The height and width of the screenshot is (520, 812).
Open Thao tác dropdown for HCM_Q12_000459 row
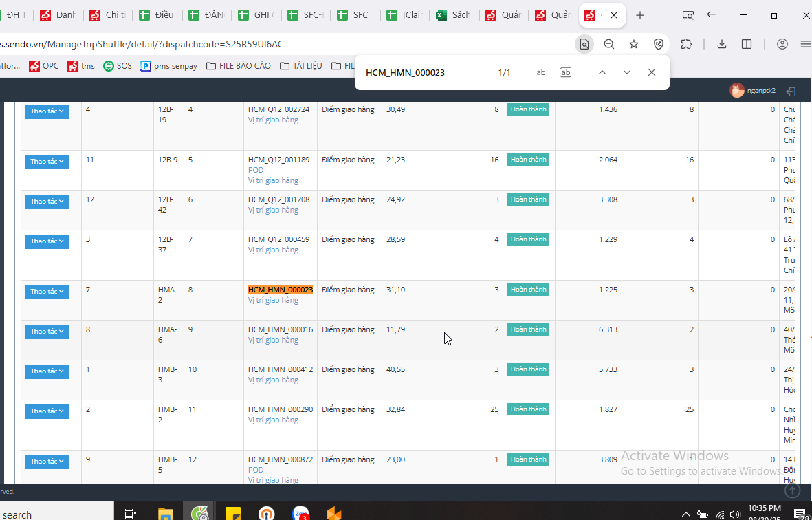click(x=47, y=241)
